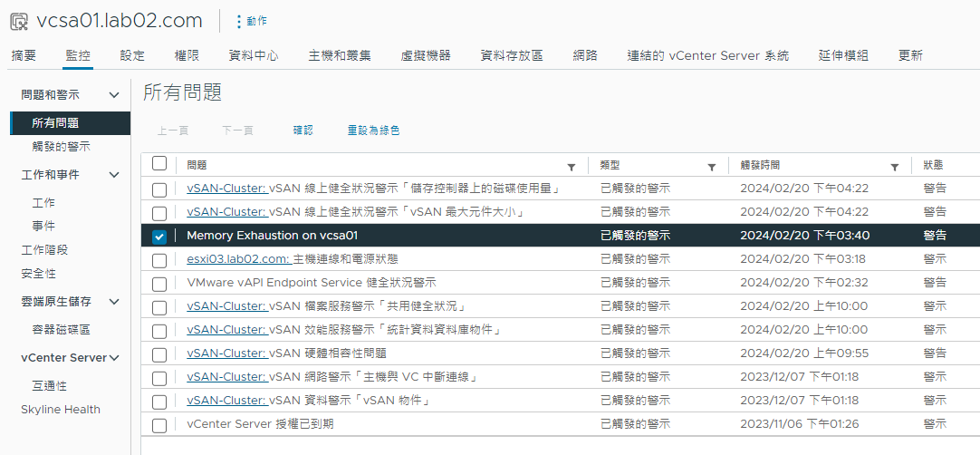
Task: Open vSAN-Cluster link in 硬體相容性問題 row
Action: pyautogui.click(x=226, y=353)
